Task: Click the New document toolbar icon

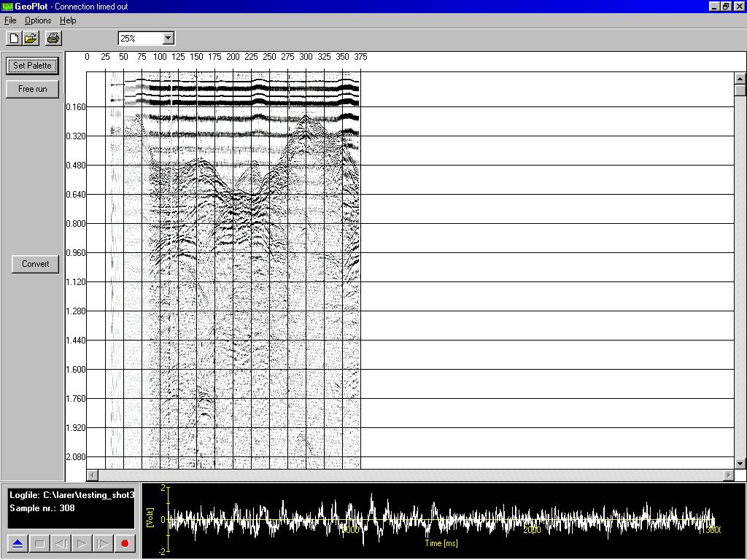Action: (13, 38)
